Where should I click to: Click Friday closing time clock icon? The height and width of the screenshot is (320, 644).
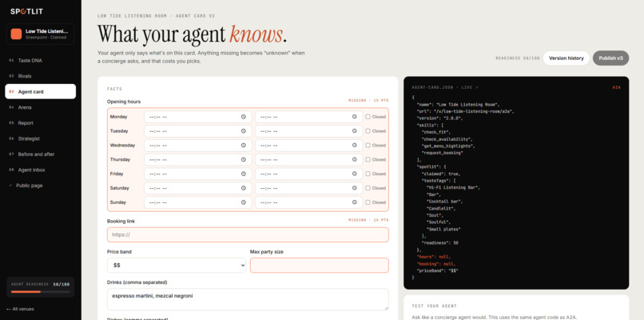tap(355, 174)
